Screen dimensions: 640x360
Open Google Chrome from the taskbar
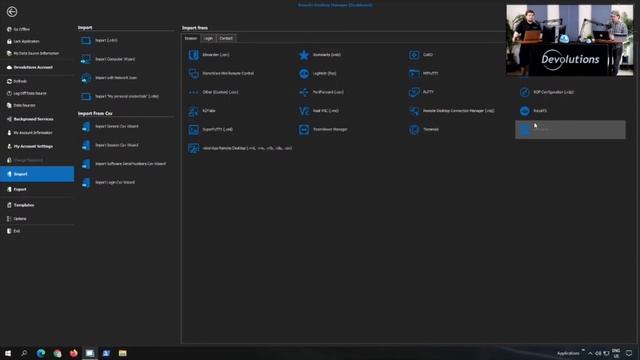click(57, 353)
